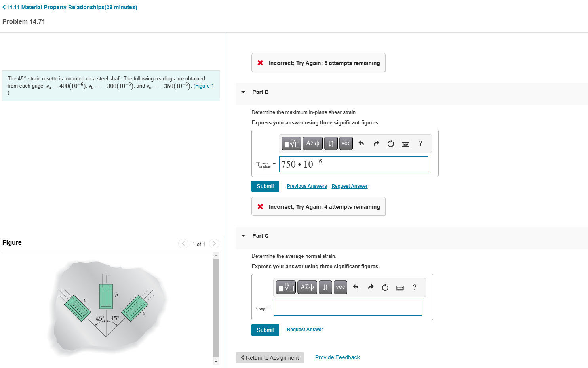Click 'Determine the maximum in-plane shear strain' text
This screenshot has height=368, width=588.
pyautogui.click(x=304, y=112)
